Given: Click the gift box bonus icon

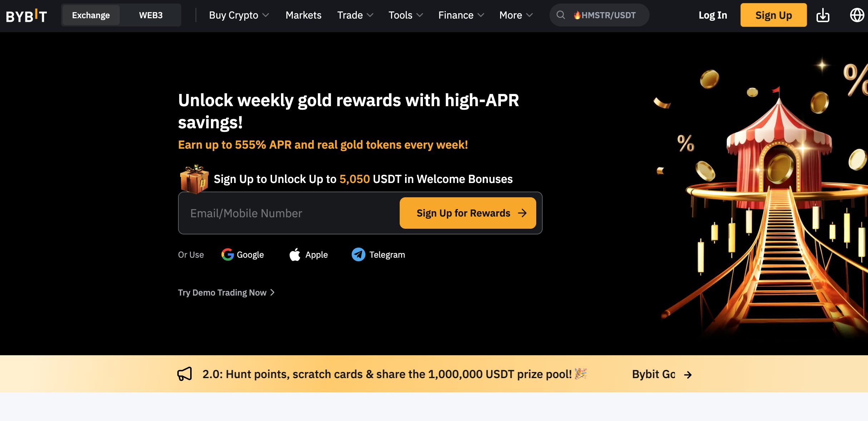Looking at the screenshot, I should [194, 179].
